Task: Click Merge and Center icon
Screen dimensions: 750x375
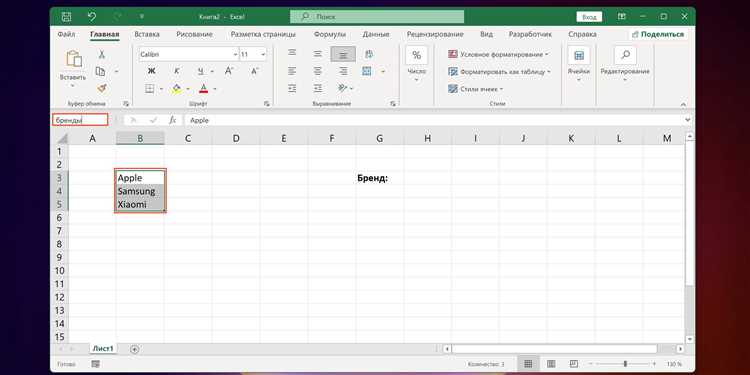Action: click(367, 71)
